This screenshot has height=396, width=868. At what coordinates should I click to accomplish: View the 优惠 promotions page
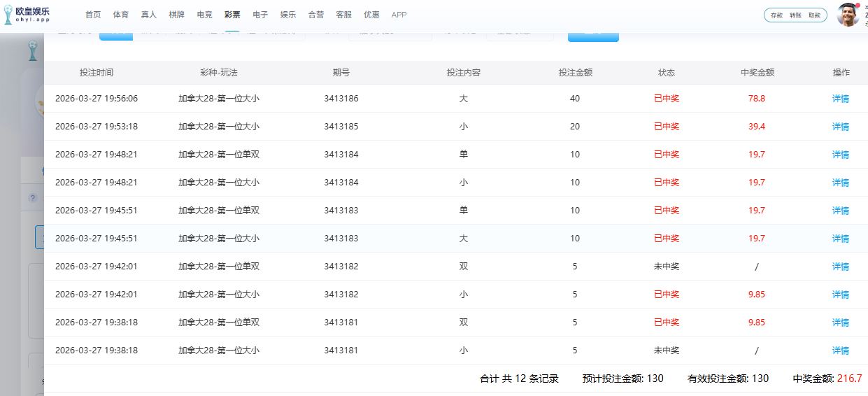point(371,15)
